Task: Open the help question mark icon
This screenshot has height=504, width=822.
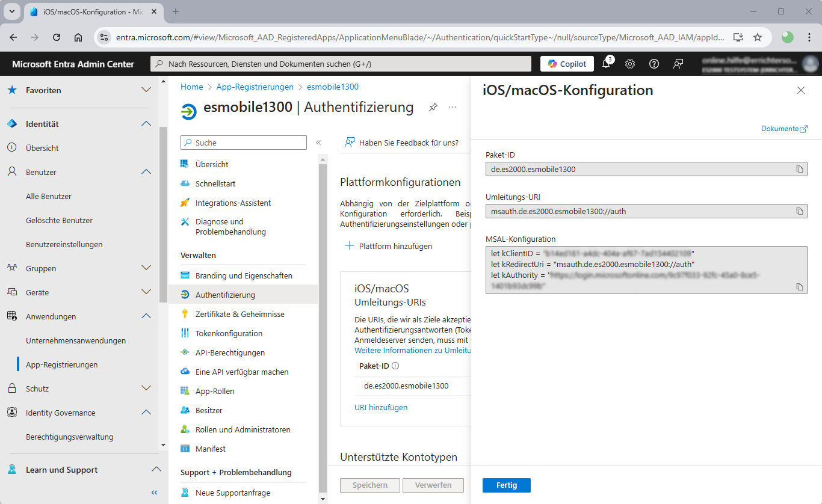Action: [x=654, y=64]
